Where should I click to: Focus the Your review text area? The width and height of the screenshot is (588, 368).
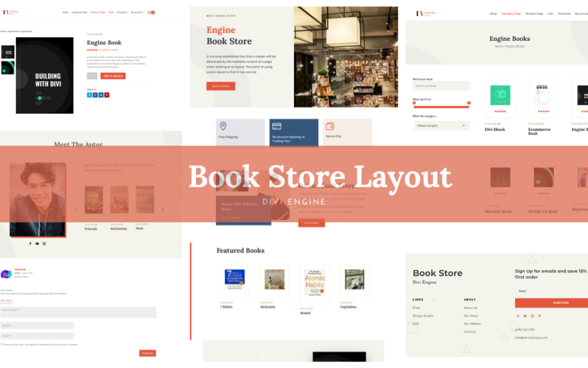pyautogui.click(x=78, y=312)
